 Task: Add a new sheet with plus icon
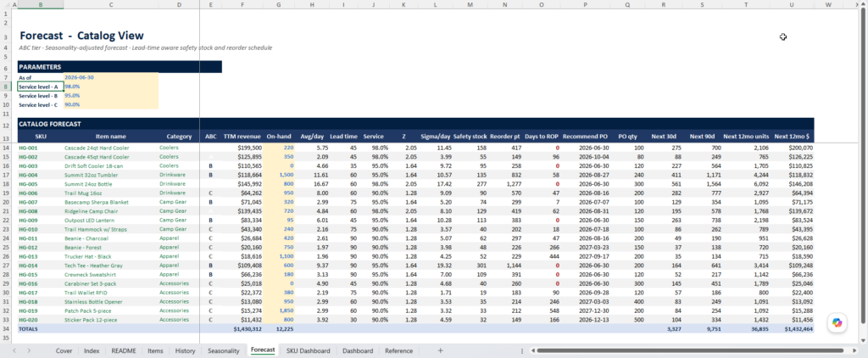pyautogui.click(x=441, y=351)
